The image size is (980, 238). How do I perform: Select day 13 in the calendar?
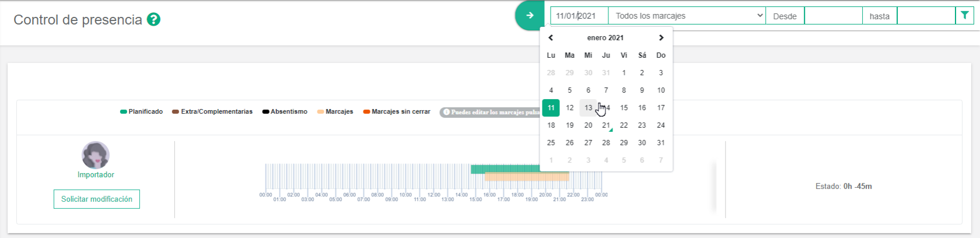[x=588, y=108]
